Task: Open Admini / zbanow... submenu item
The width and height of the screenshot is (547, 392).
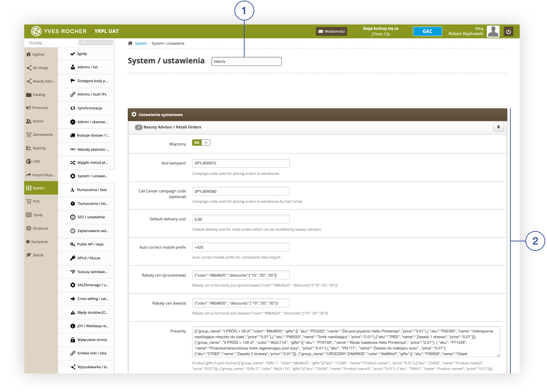Action: point(86,122)
